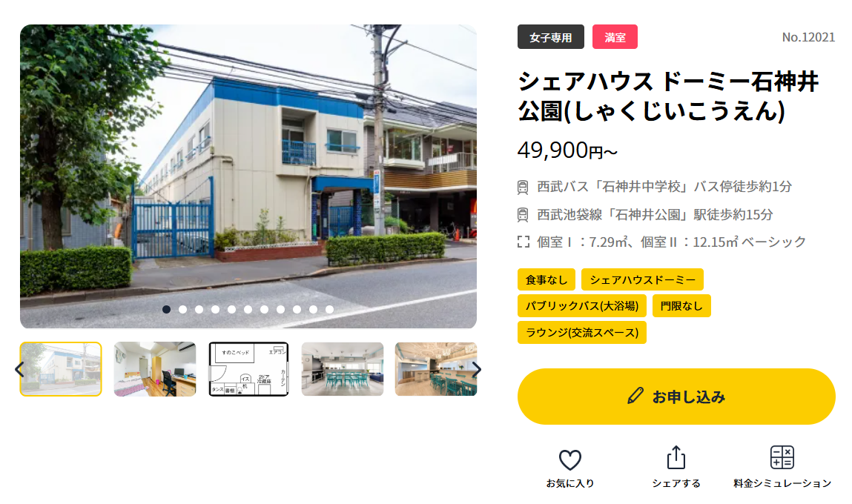Click the 女子専用 badge
Screen dimensions: 852x504
pyautogui.click(x=550, y=37)
